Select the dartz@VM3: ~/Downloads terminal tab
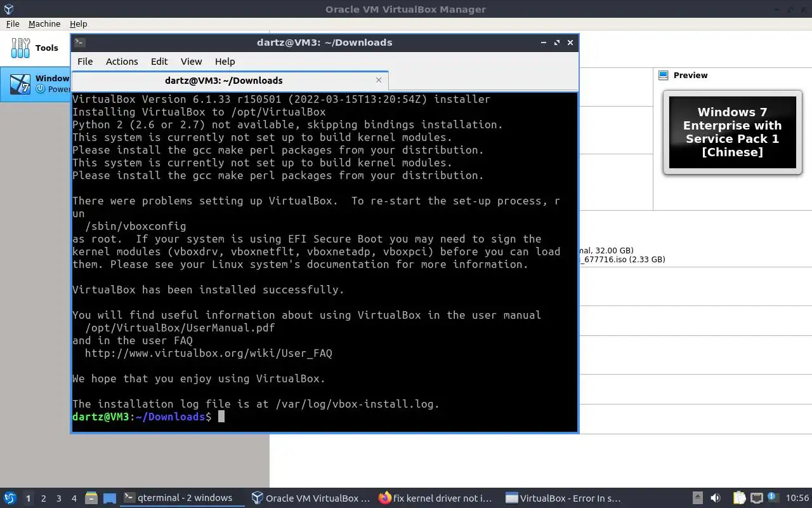 (230, 81)
